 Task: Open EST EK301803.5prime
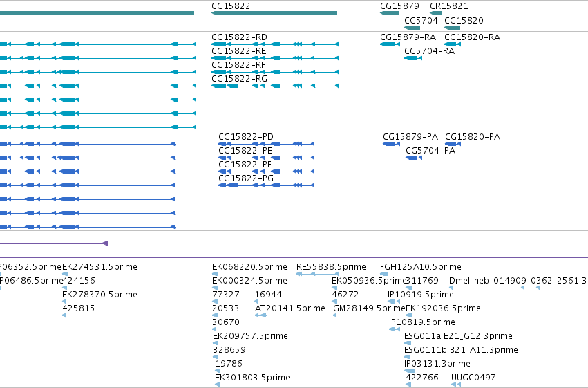tap(252, 378)
